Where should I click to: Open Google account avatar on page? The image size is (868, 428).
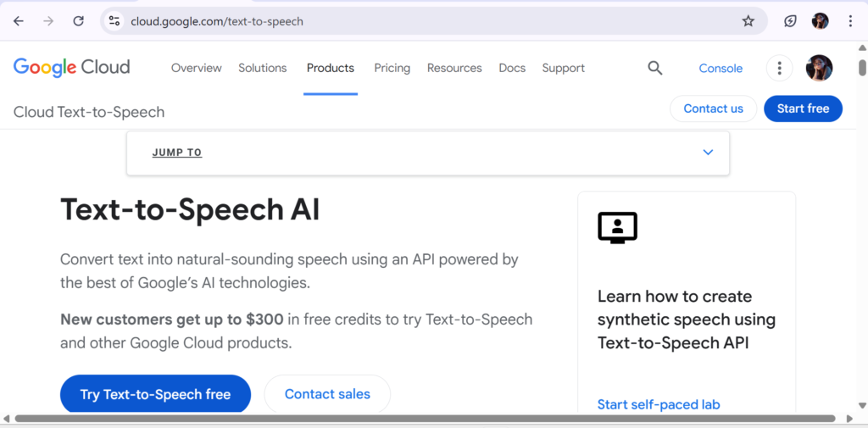coord(820,68)
